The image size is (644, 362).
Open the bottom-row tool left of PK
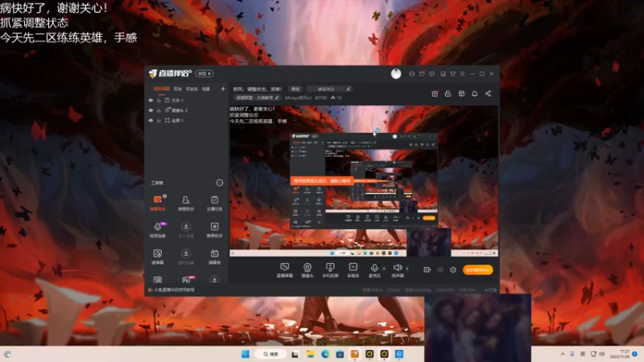158,279
